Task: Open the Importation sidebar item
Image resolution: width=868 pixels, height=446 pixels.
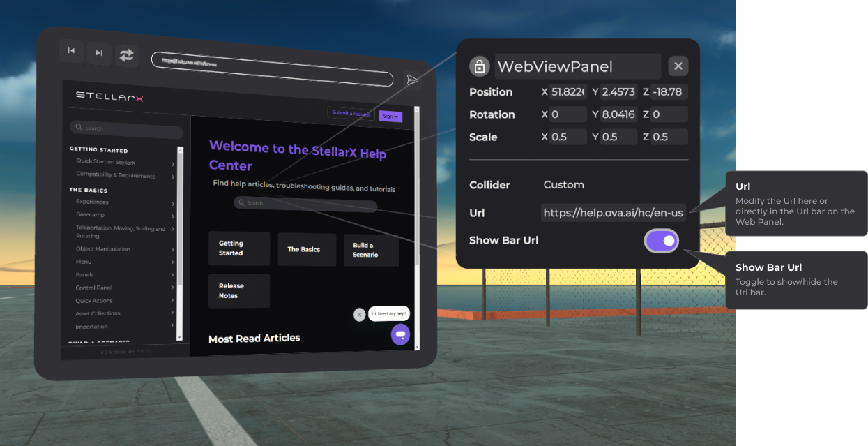Action: tap(92, 327)
